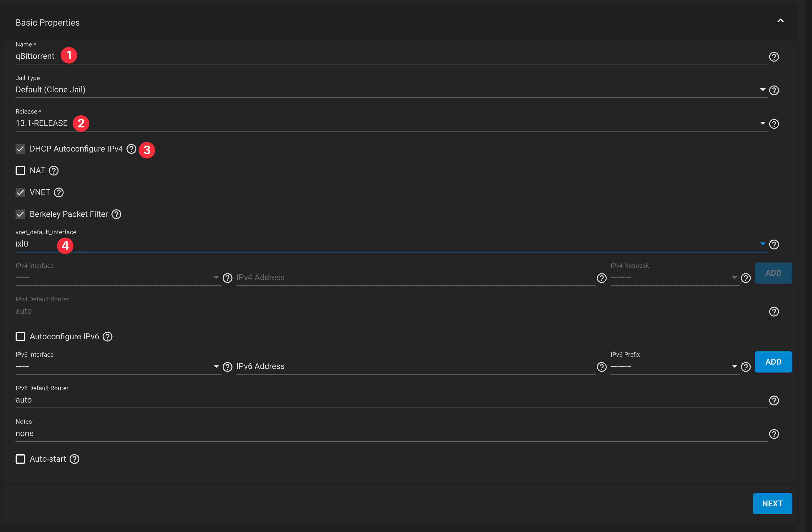Open help for the Name field

[774, 57]
